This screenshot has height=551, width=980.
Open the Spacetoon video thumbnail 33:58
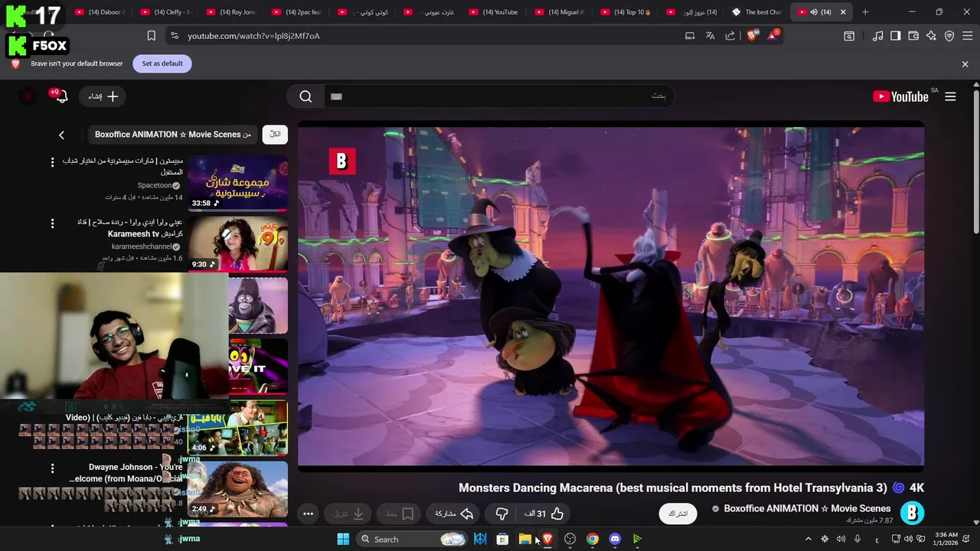click(237, 183)
